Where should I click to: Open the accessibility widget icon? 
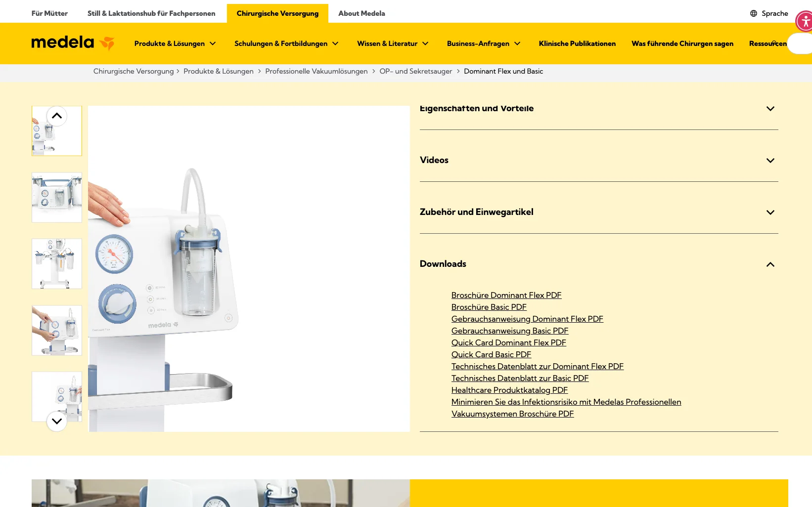(x=805, y=22)
